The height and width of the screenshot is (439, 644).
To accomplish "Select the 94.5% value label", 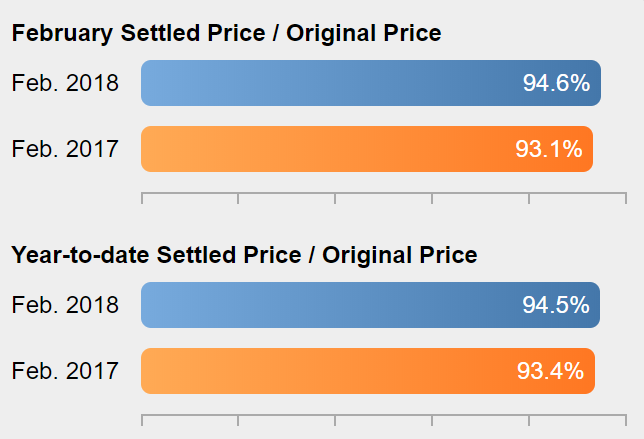I will point(556,305).
